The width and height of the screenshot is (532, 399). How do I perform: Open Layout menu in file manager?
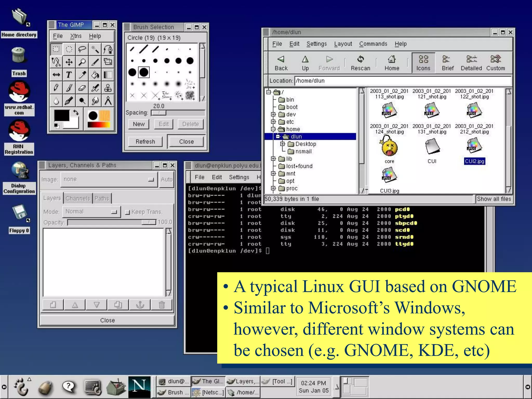(343, 44)
